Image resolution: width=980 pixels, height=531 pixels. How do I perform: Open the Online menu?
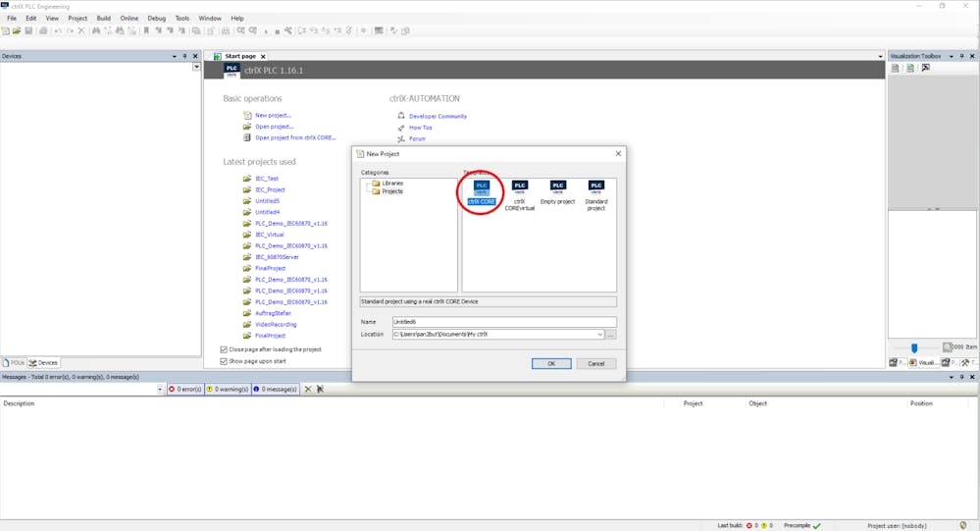click(x=129, y=18)
